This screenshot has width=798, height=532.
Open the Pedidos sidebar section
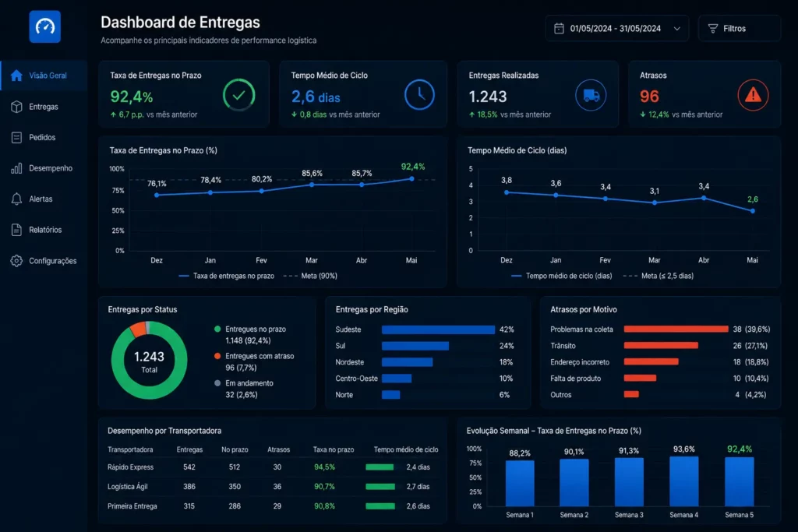pyautogui.click(x=44, y=137)
